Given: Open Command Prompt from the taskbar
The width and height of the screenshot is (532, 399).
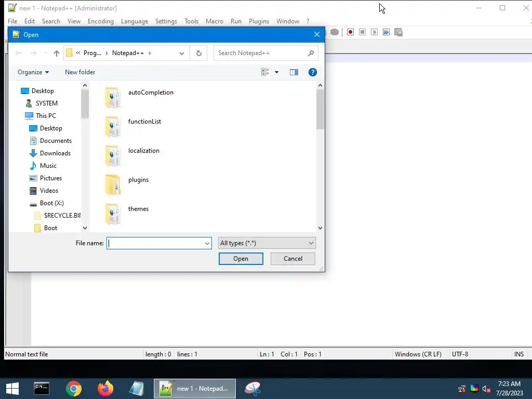Looking at the screenshot, I should (42, 389).
